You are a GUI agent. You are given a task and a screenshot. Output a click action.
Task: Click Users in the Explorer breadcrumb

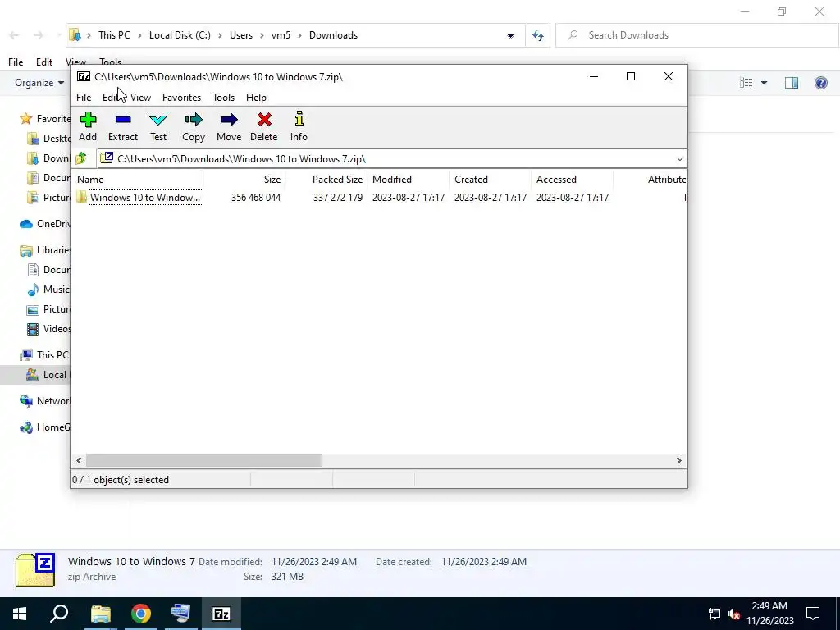coord(241,35)
